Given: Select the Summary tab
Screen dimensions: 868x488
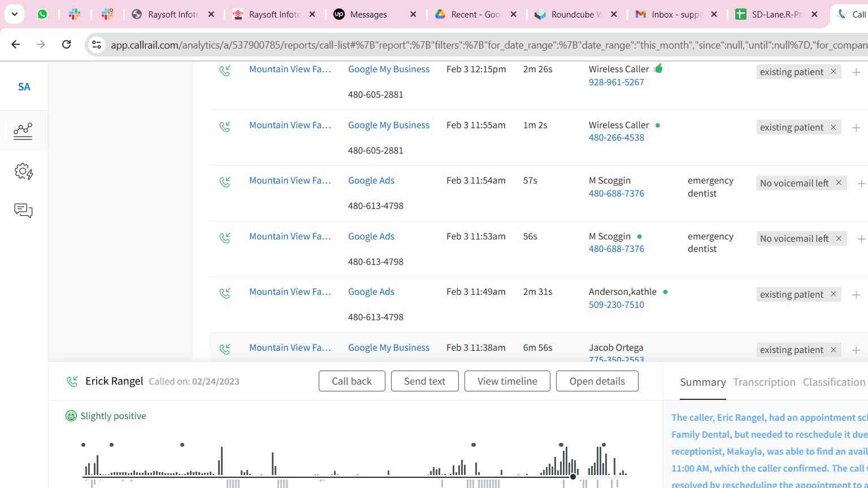Looking at the screenshot, I should click(x=703, y=382).
